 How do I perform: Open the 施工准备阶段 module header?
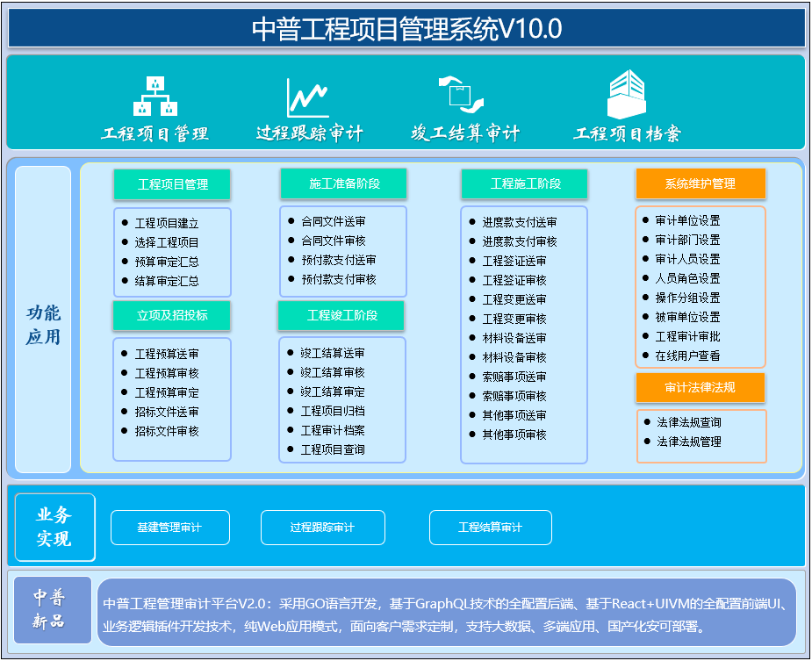coord(344,183)
